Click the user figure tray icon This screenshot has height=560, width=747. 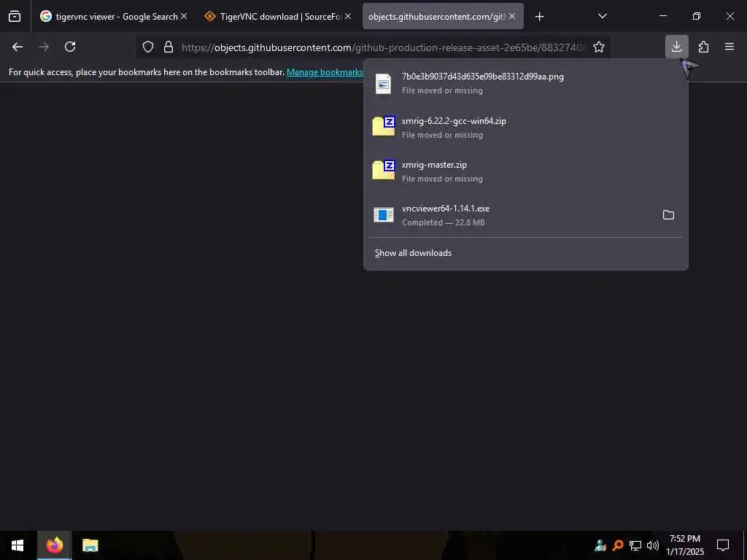pyautogui.click(x=600, y=545)
